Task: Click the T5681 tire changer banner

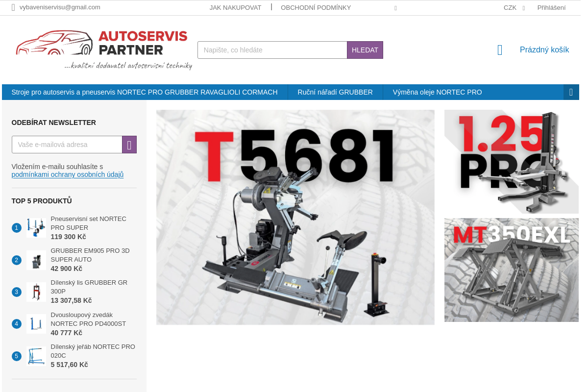Action: 295,217
